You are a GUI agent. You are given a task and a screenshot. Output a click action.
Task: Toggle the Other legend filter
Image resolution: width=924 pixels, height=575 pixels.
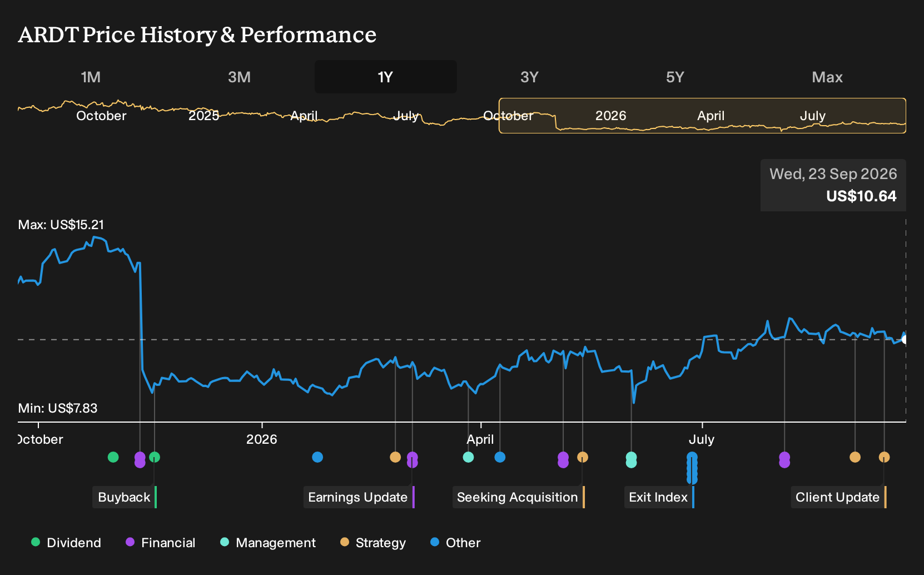coord(455,543)
